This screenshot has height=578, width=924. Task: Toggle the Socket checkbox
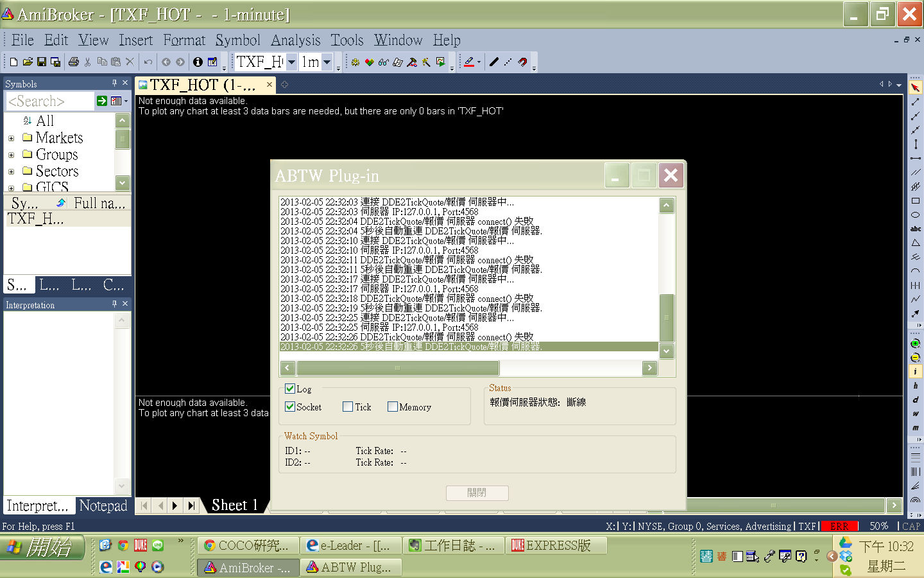[290, 407]
